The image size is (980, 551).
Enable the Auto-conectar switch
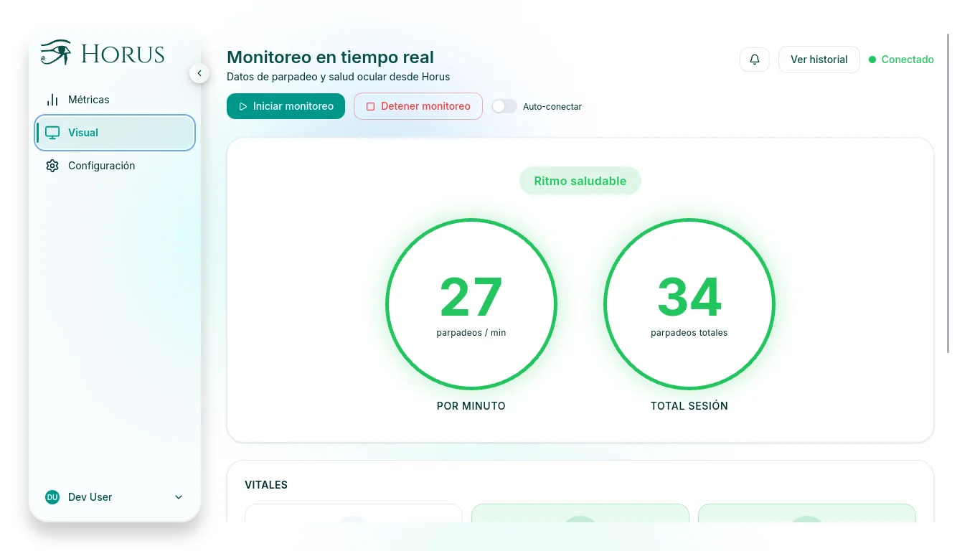coord(504,106)
